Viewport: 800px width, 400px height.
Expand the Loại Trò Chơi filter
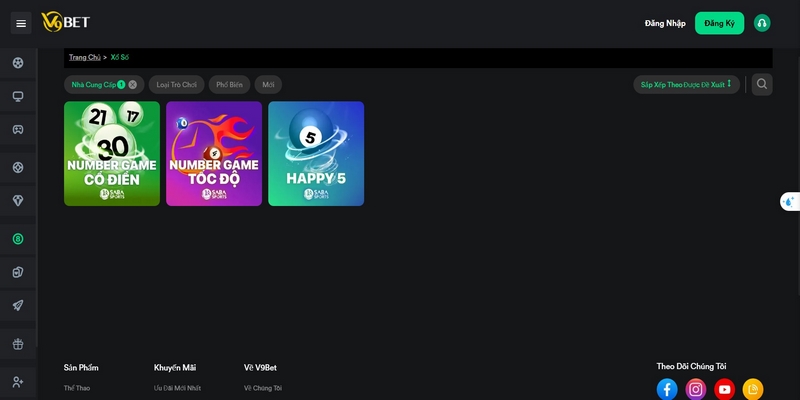[177, 85]
